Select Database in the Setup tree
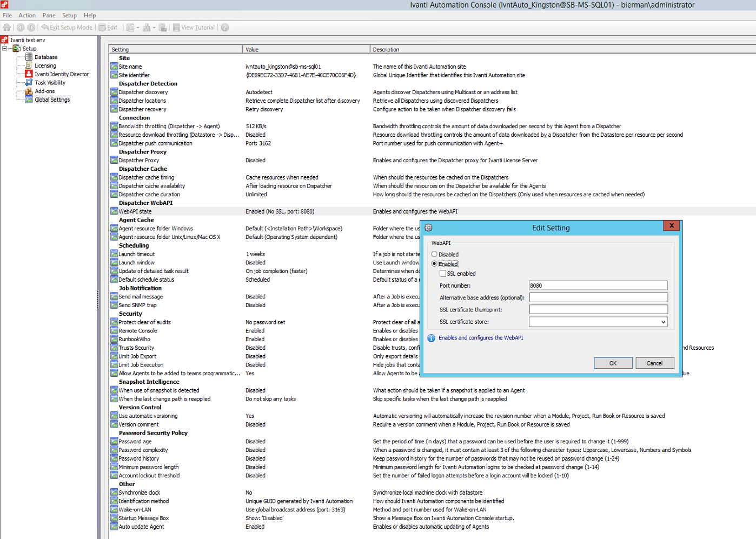 pos(46,57)
